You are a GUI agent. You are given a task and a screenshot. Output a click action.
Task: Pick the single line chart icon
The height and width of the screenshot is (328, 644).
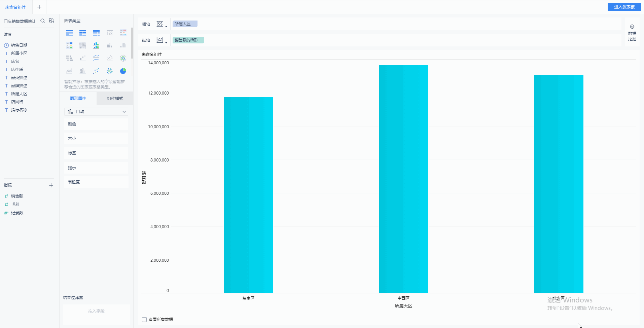tap(110, 58)
